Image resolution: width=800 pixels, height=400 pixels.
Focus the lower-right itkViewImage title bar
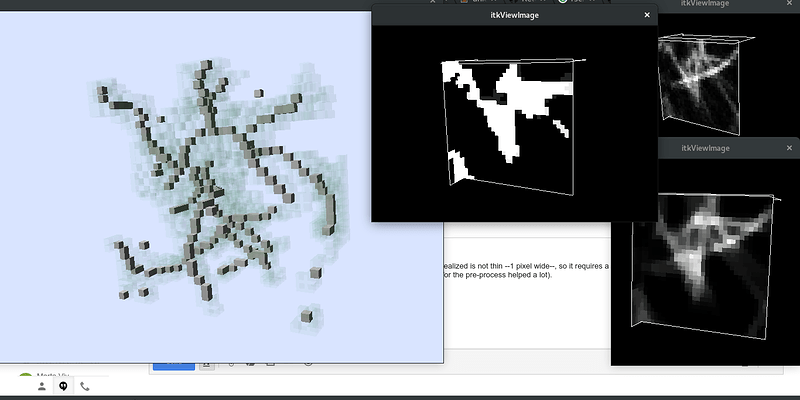pyautogui.click(x=705, y=148)
